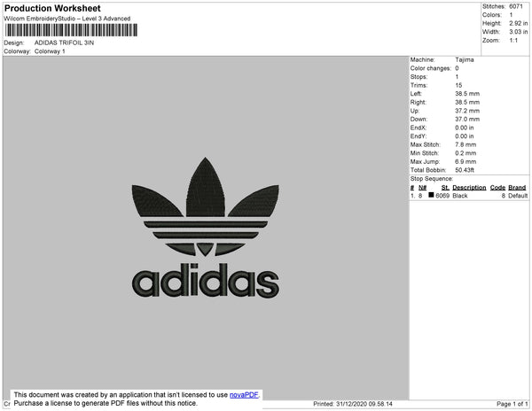Click the 'Default' brand cell
Screen dimensions: 532x411
point(518,196)
